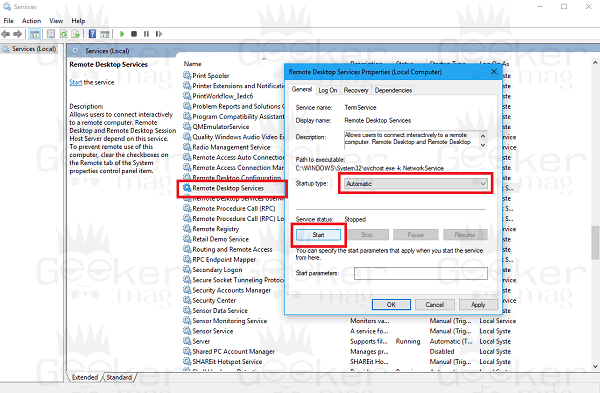Viewport: 600px width, 393px height.
Task: Click the gear icon beside Sensor Service
Action: [187, 331]
